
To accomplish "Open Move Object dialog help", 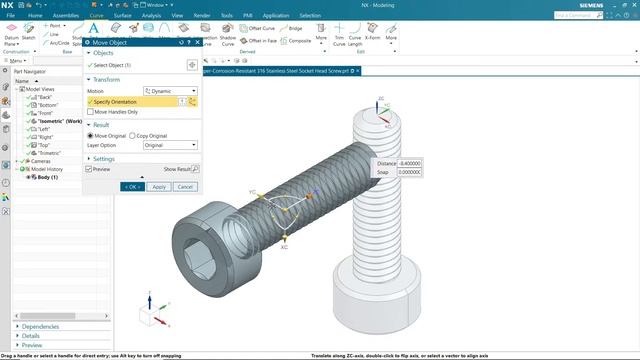I will pos(189,42).
